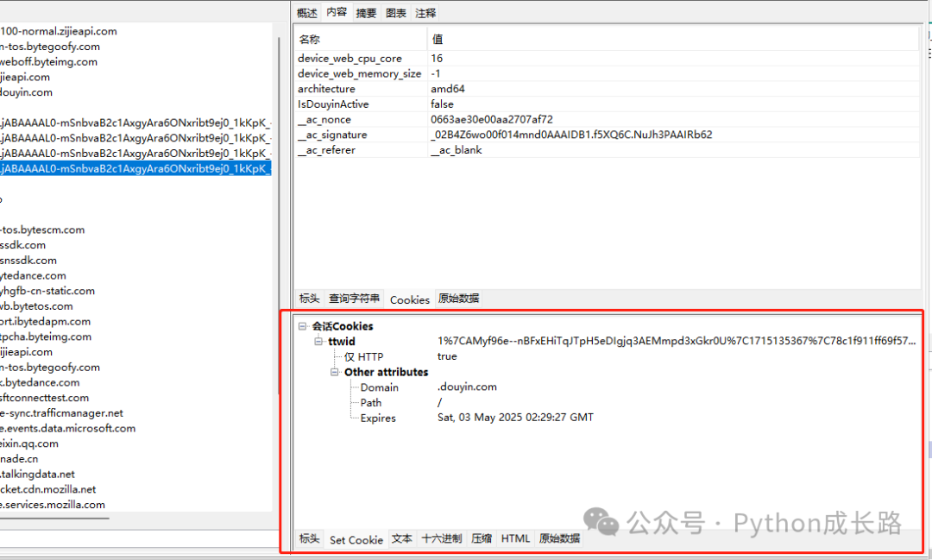Click the signature value starting _02B4Z6wo00f014

click(x=571, y=135)
